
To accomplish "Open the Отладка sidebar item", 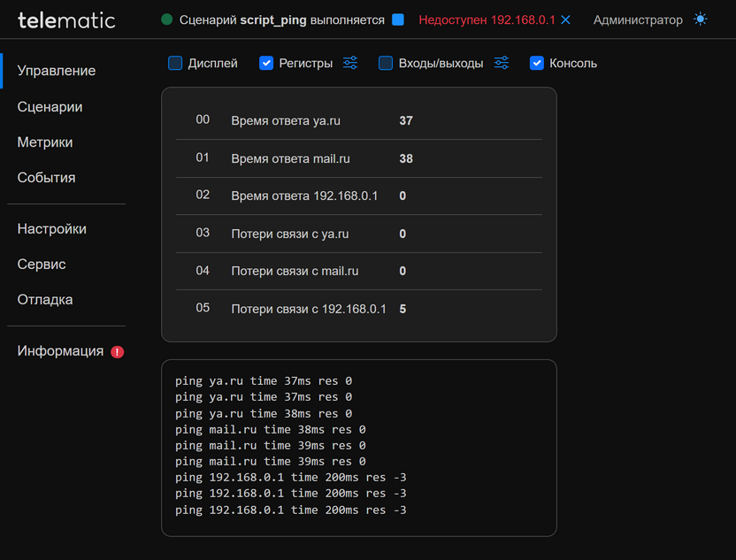I will tap(45, 300).
